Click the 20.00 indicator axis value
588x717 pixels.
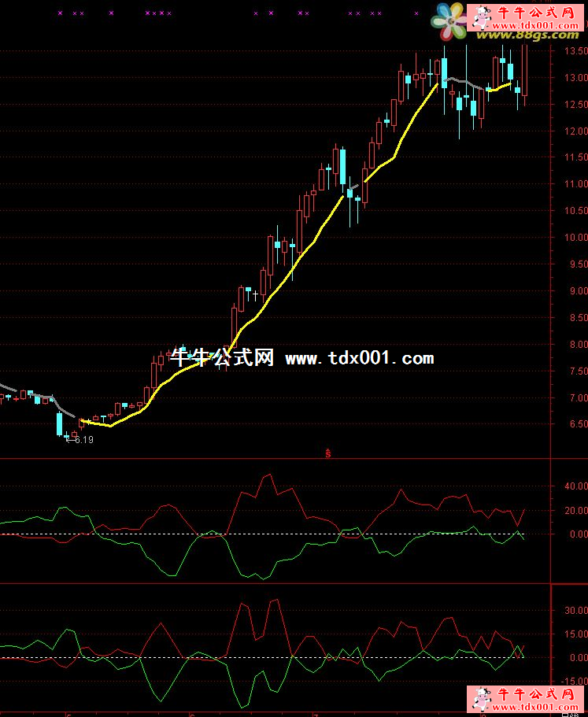576,511
